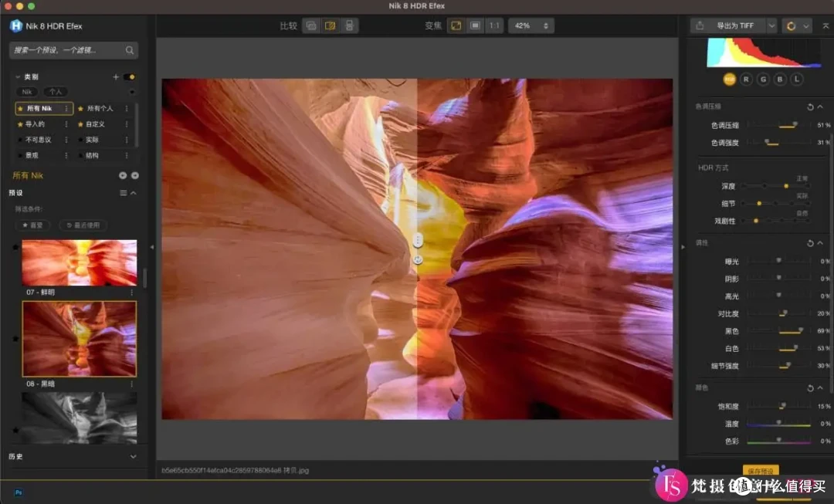Select the 所有个人 category

point(100,109)
